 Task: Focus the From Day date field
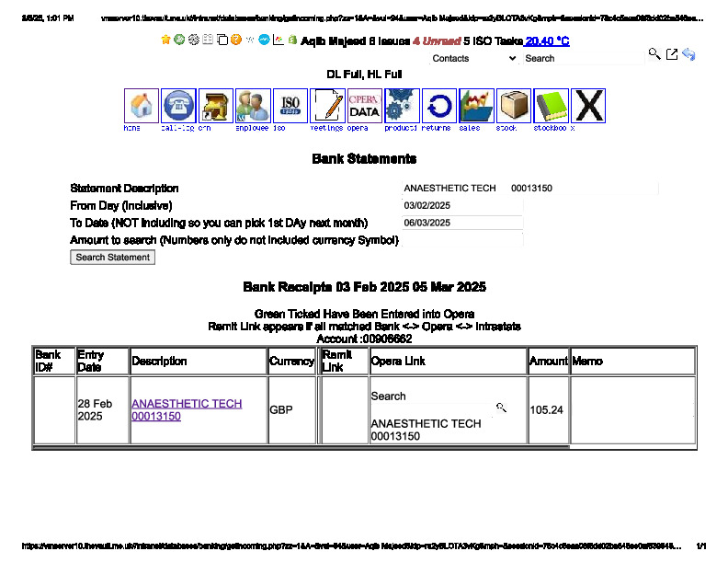(462, 205)
